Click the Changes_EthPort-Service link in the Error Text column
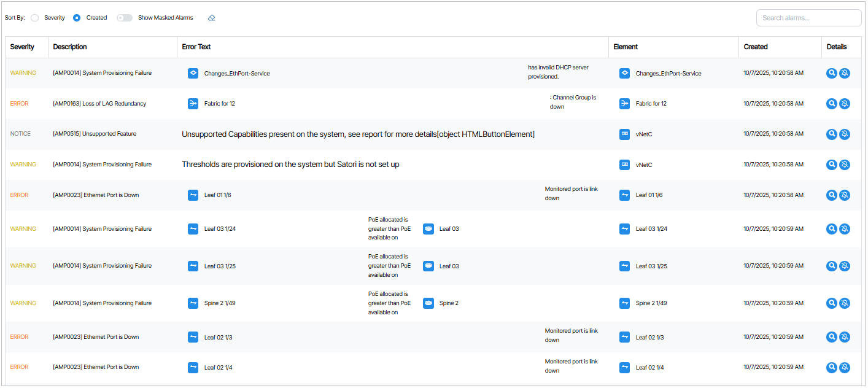The width and height of the screenshot is (868, 388). [236, 74]
